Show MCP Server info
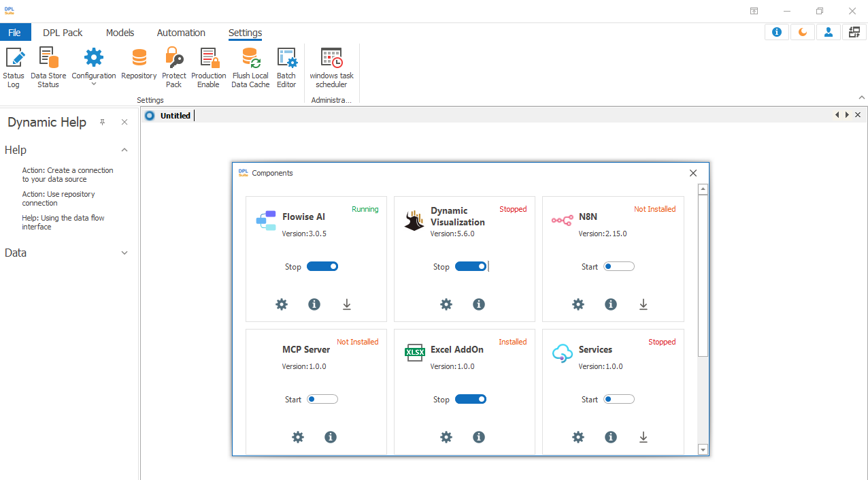 pos(331,437)
